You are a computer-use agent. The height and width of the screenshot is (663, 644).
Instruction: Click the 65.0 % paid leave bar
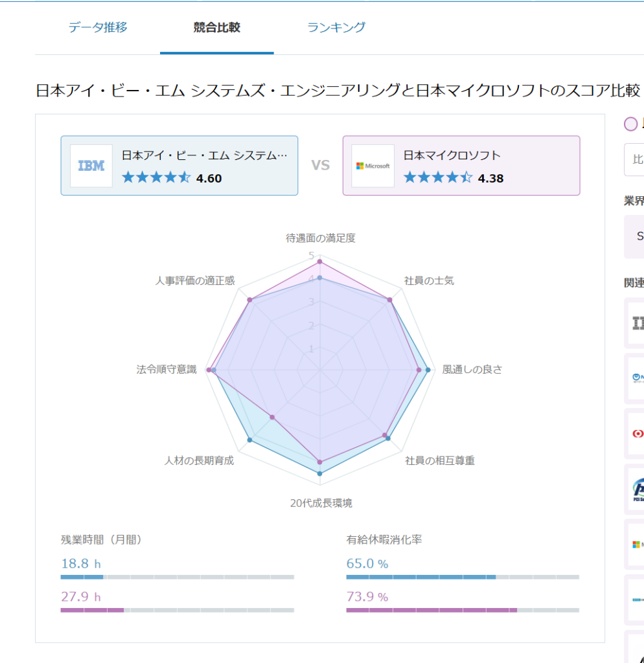pos(463,577)
